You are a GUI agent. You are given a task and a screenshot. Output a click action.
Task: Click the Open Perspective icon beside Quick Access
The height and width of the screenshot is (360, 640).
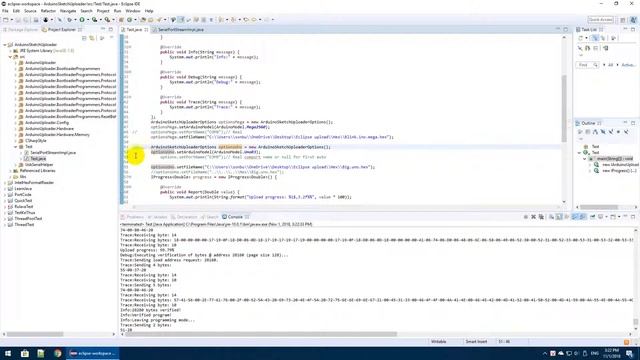(623, 20)
